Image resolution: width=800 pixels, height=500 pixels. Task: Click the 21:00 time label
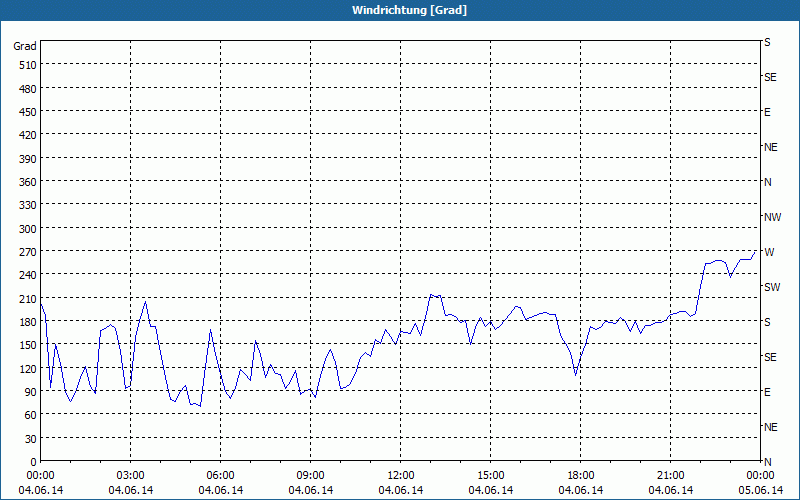(x=670, y=476)
